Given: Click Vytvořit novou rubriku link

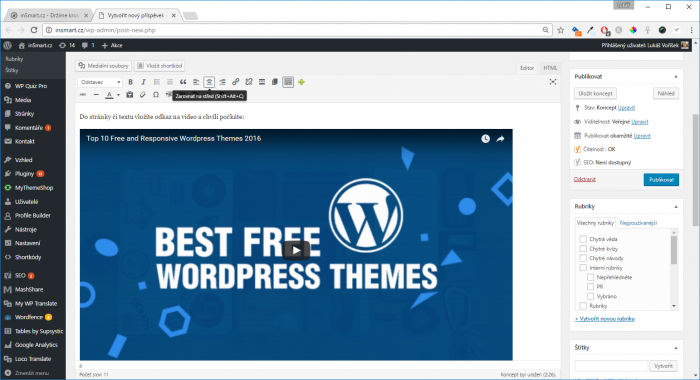Looking at the screenshot, I should (x=605, y=319).
